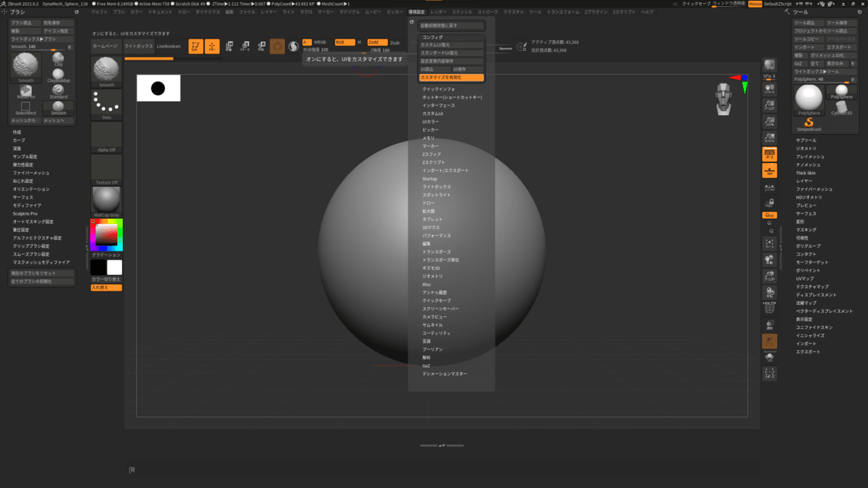Click the Sculptris Pro S icon

[x=294, y=46]
